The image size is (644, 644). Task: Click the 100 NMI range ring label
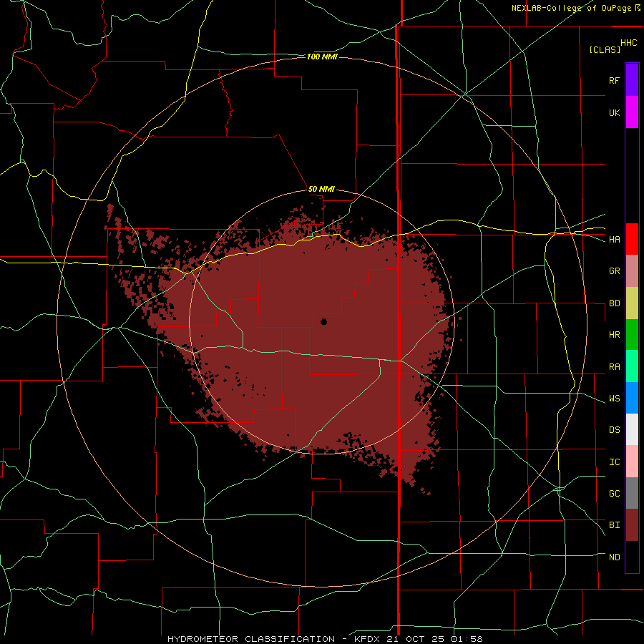(322, 57)
